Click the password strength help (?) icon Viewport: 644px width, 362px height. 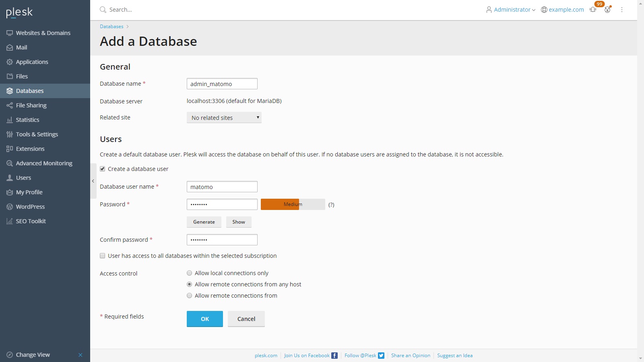tap(331, 205)
